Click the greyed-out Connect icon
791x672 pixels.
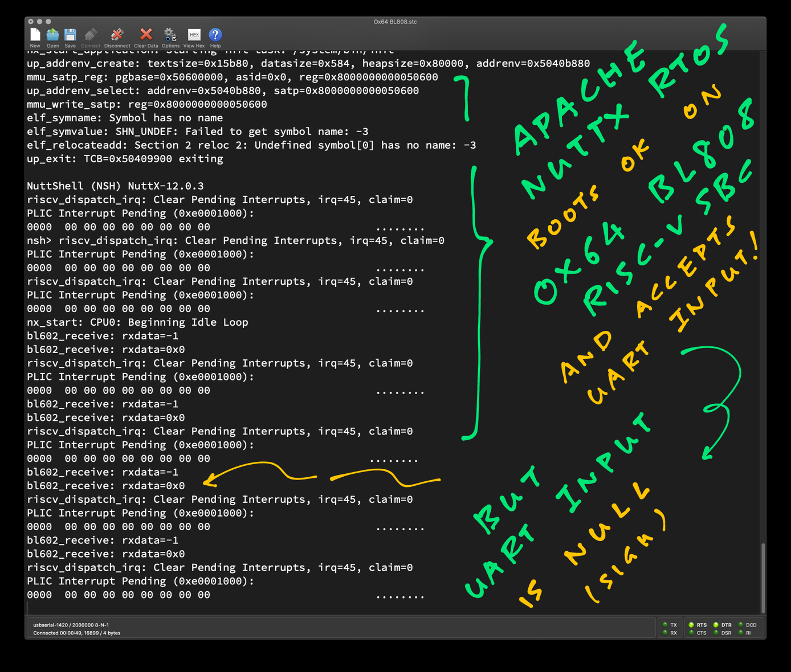pyautogui.click(x=90, y=35)
